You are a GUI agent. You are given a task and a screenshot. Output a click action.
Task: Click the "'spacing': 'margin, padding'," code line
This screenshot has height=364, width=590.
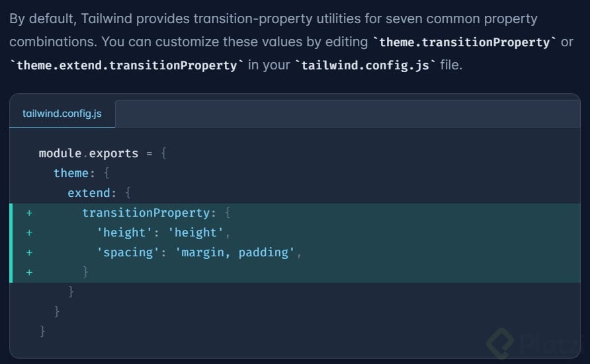click(199, 252)
